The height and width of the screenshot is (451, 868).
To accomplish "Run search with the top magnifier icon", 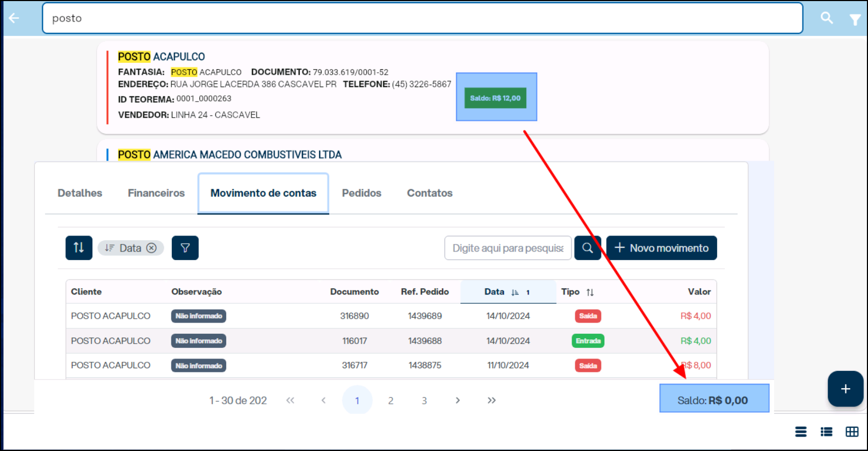I will pyautogui.click(x=827, y=18).
